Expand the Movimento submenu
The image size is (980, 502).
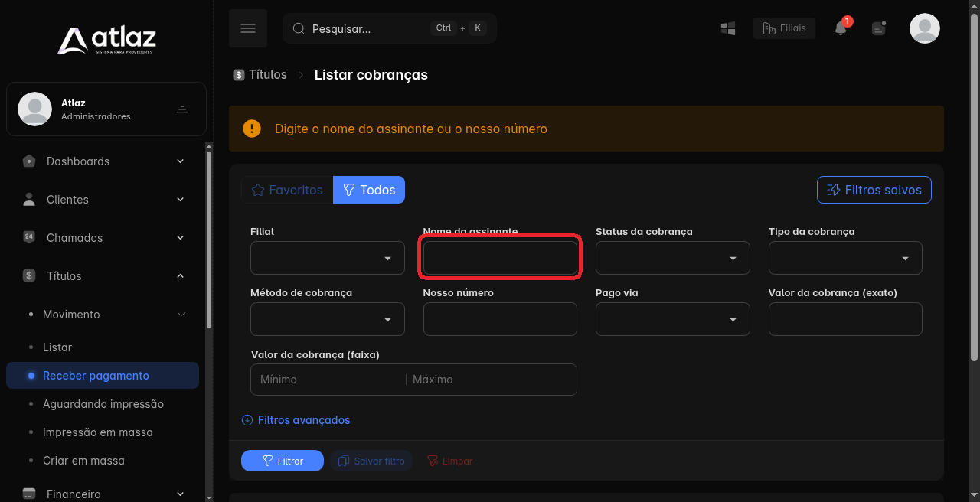click(x=181, y=314)
